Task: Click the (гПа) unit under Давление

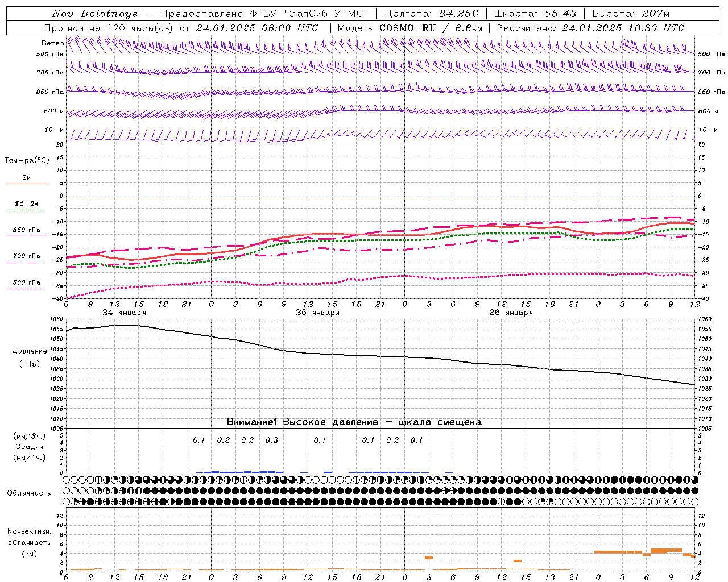Action: (30, 364)
